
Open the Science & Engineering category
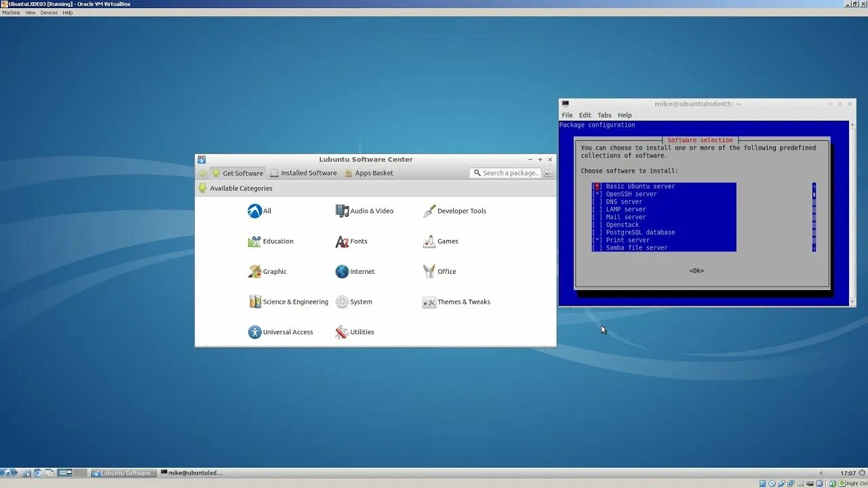[288, 302]
